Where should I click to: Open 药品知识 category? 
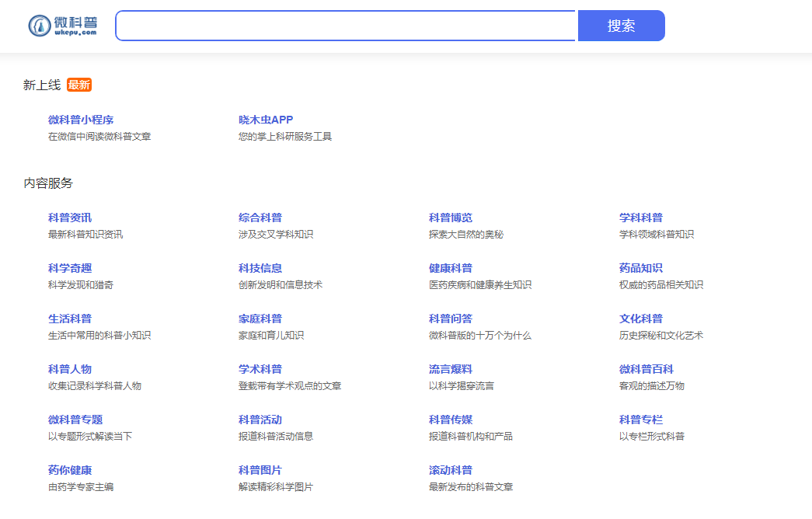coord(640,268)
